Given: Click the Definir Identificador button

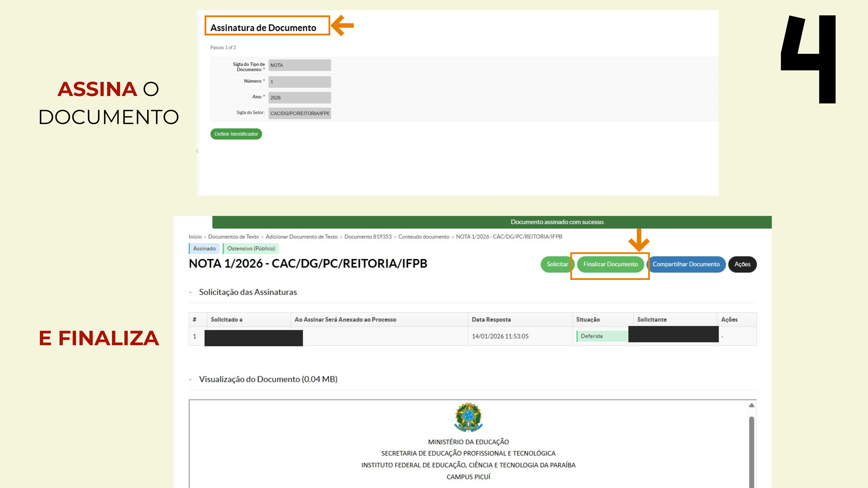Looking at the screenshot, I should click(236, 134).
